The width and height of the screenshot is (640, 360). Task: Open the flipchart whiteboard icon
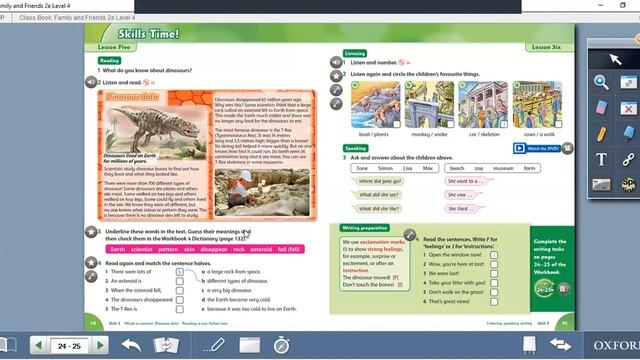click(x=529, y=345)
